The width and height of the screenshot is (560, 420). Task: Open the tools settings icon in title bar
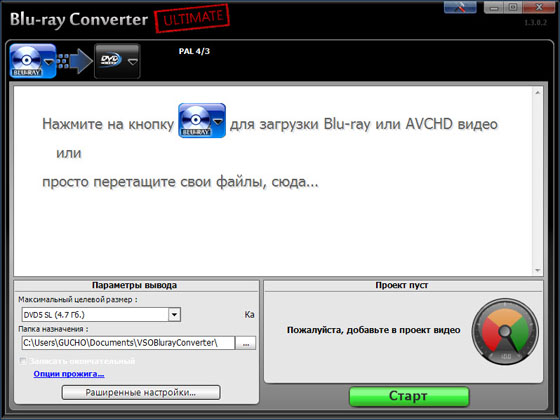pos(460,7)
